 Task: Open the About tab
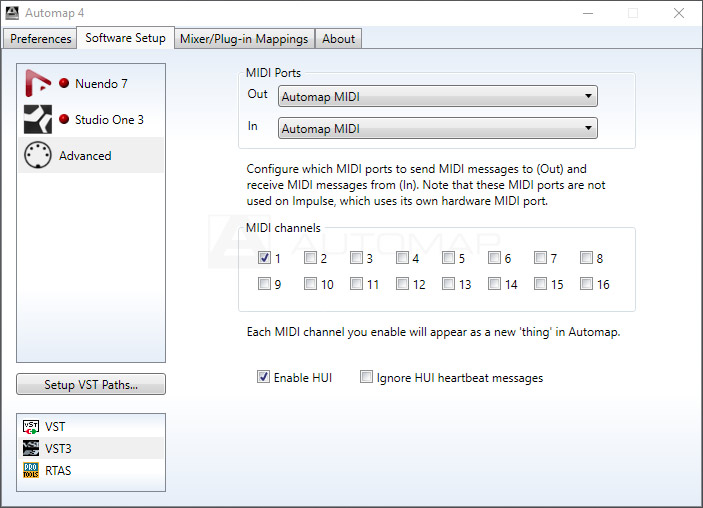[338, 39]
